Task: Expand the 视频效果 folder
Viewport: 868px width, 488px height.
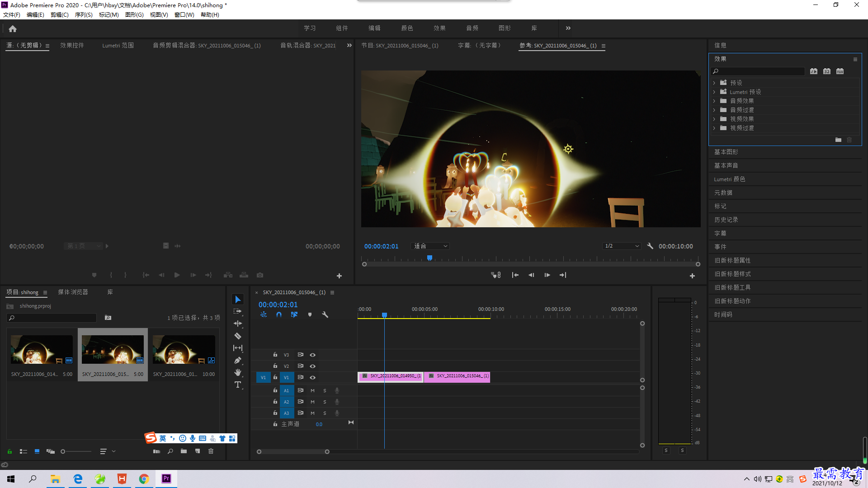Action: point(714,119)
